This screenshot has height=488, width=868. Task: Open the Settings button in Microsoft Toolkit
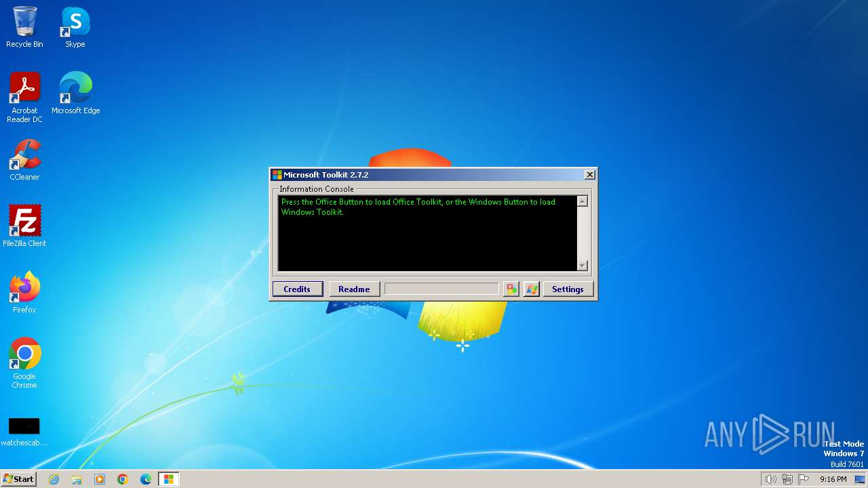(x=568, y=289)
